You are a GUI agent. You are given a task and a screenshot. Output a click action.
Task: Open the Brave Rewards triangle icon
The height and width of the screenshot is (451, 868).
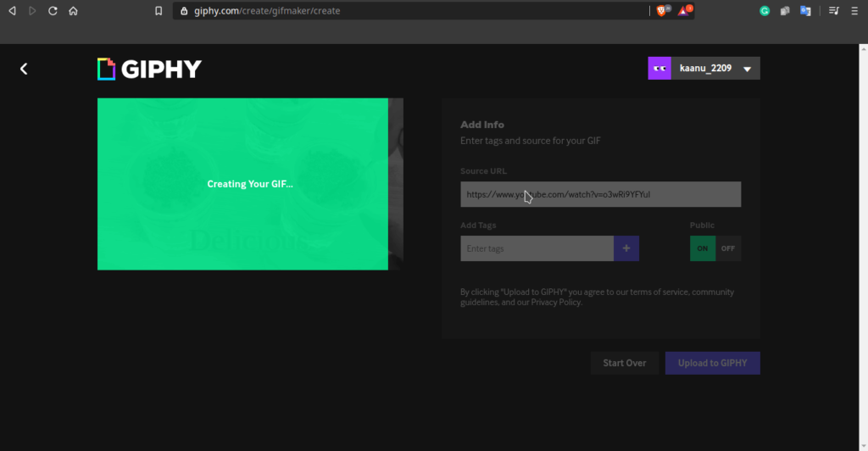[x=684, y=10]
